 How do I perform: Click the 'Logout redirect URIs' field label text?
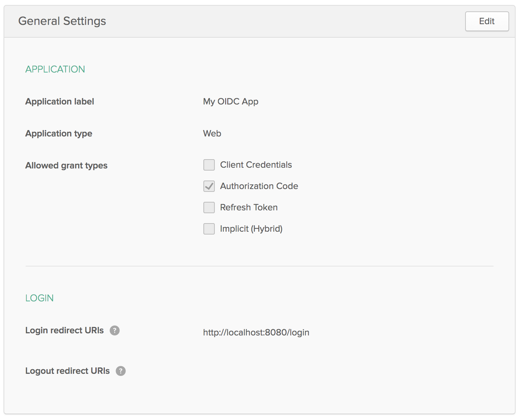point(68,371)
